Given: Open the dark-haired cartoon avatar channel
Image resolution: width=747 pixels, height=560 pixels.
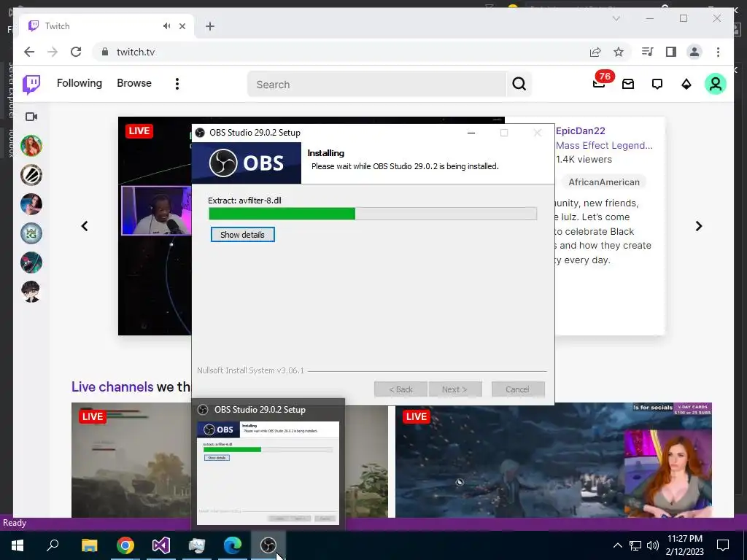Looking at the screenshot, I should point(31,292).
